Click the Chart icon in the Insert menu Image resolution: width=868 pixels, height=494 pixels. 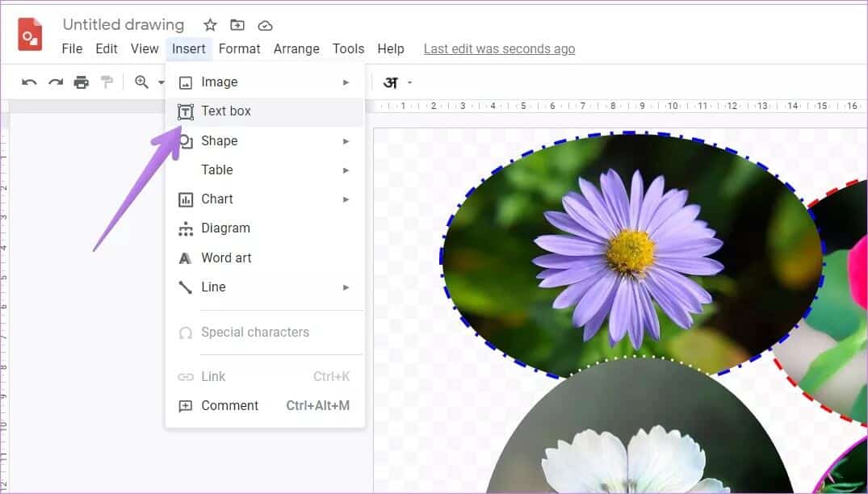186,199
